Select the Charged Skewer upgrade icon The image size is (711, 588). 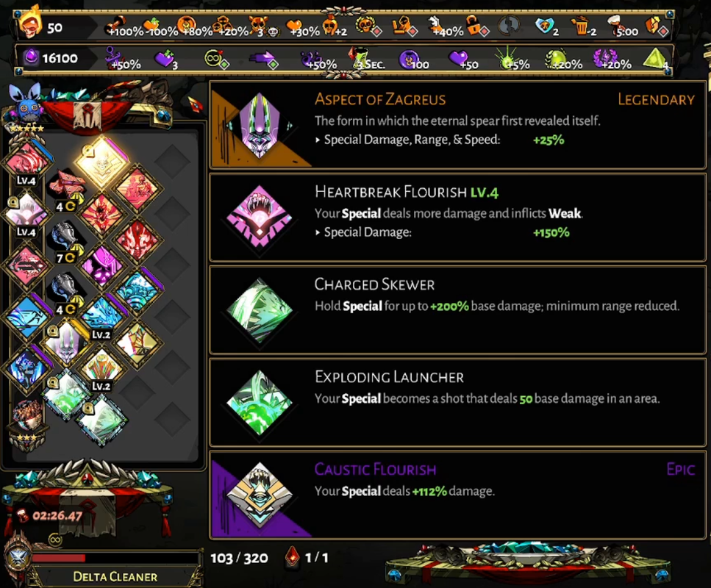tap(260, 310)
